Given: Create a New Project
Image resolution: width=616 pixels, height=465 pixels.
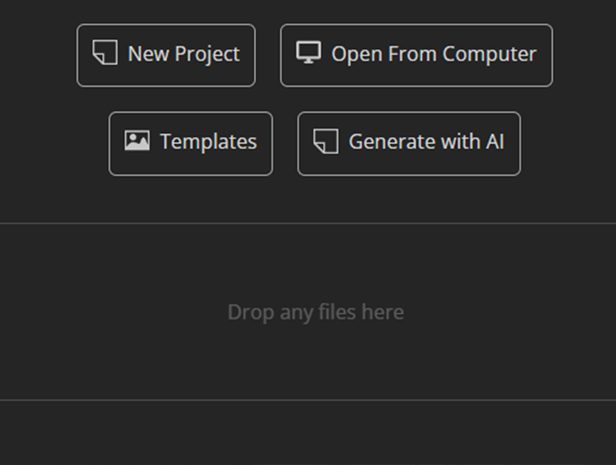Looking at the screenshot, I should coord(166,55).
